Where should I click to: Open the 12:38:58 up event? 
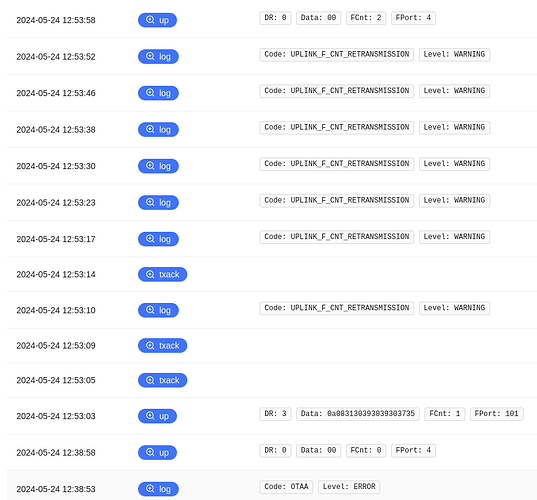[157, 452]
